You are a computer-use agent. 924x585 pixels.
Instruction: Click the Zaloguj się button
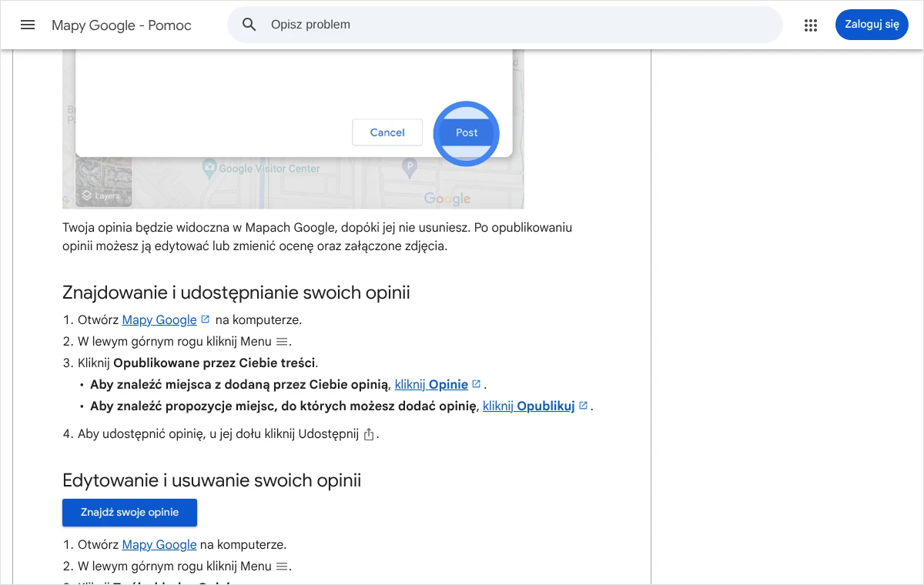pos(872,25)
